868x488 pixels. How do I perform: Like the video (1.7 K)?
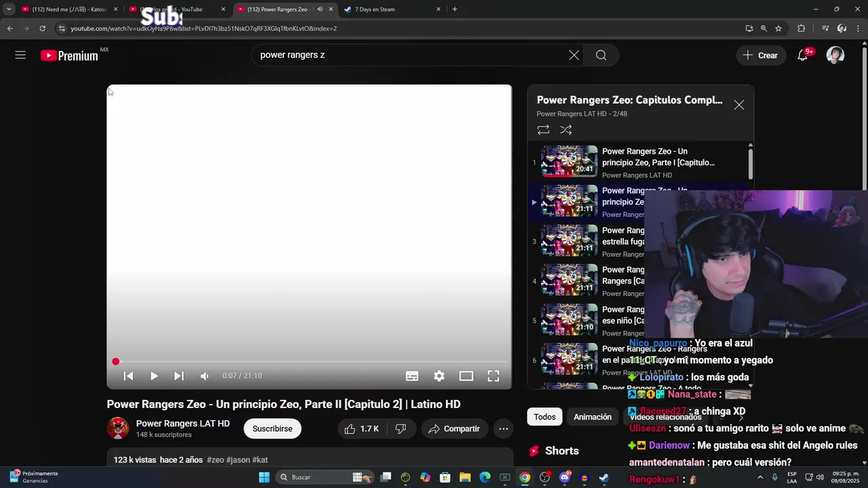(361, 428)
